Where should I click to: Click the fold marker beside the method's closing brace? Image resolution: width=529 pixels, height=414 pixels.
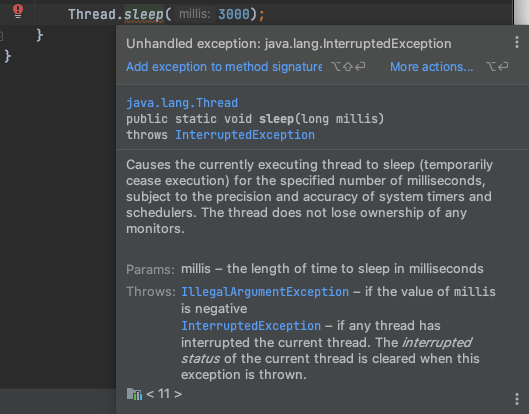(1, 35)
